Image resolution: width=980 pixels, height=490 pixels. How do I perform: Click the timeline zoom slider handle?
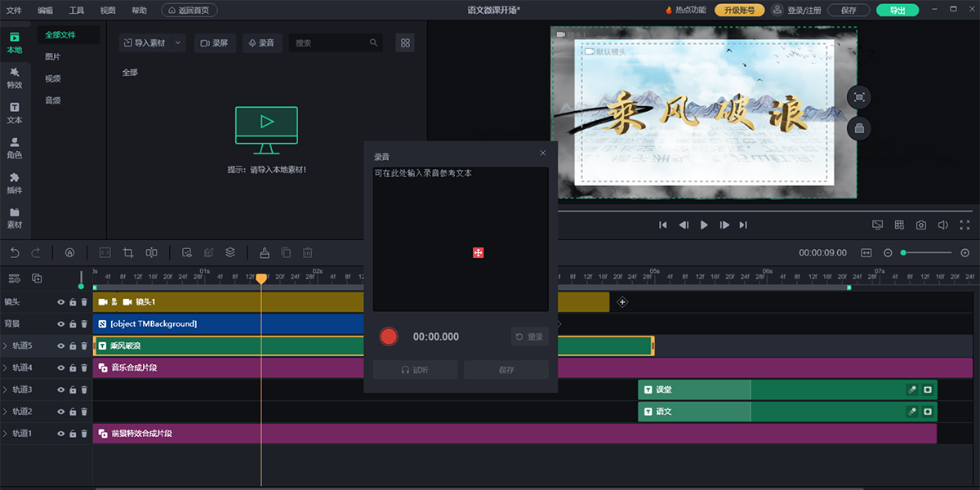[904, 253]
